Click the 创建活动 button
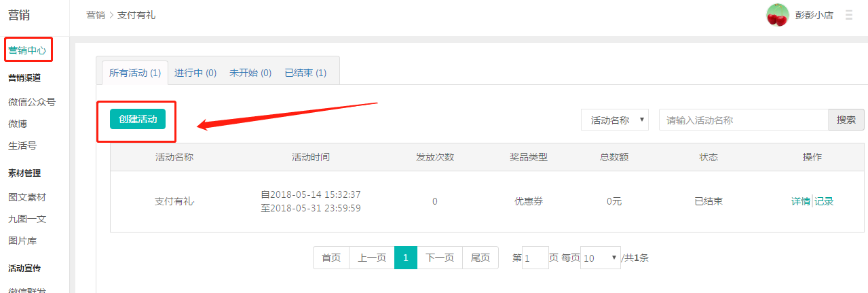Viewport: 868px width, 293px height. pos(138,120)
